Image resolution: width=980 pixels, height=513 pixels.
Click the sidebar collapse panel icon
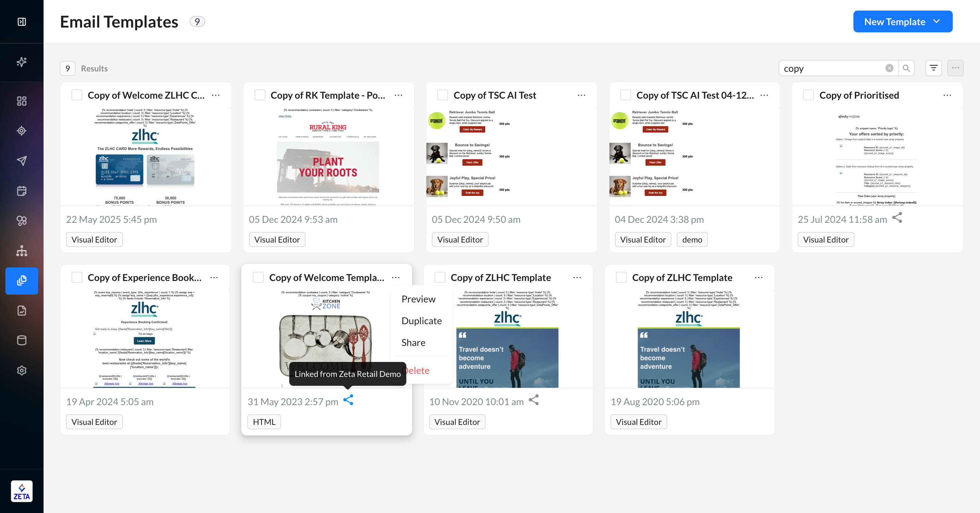pyautogui.click(x=22, y=22)
